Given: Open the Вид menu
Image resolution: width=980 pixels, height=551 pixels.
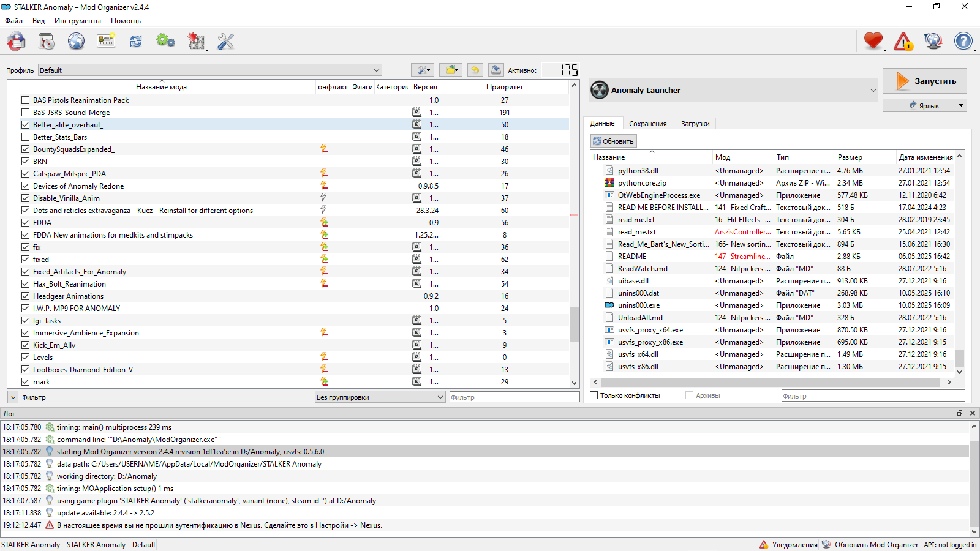Looking at the screenshot, I should coord(39,21).
